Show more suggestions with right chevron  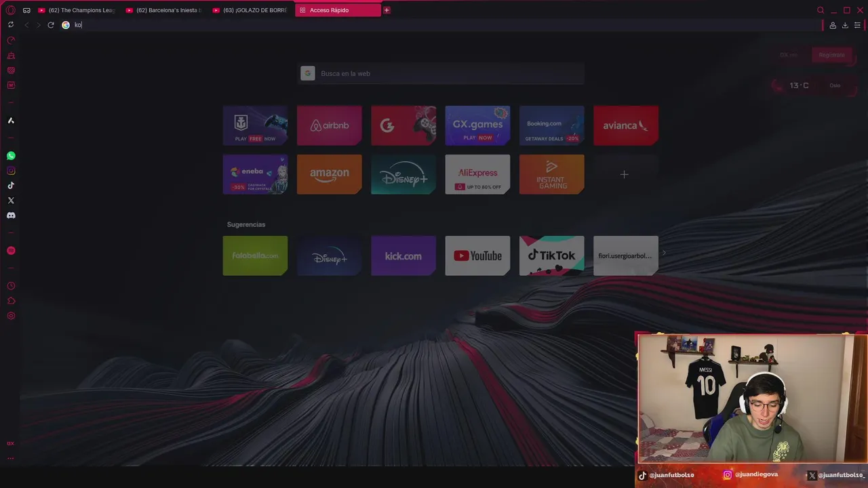[664, 253]
